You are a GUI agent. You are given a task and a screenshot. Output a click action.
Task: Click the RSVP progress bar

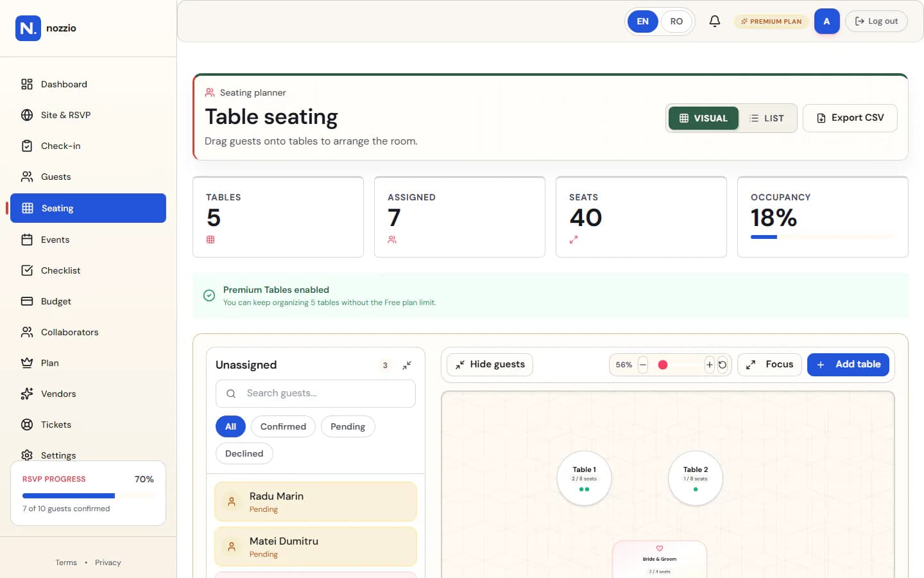89,496
